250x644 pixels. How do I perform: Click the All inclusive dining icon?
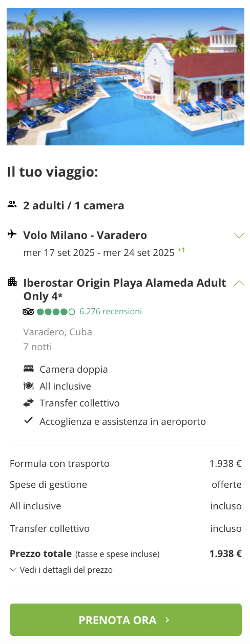pos(29,386)
